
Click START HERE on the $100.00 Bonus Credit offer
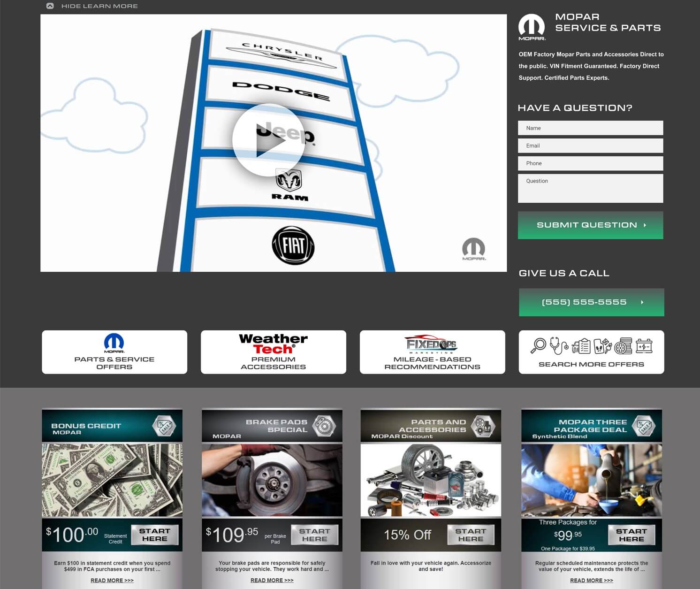coord(155,535)
